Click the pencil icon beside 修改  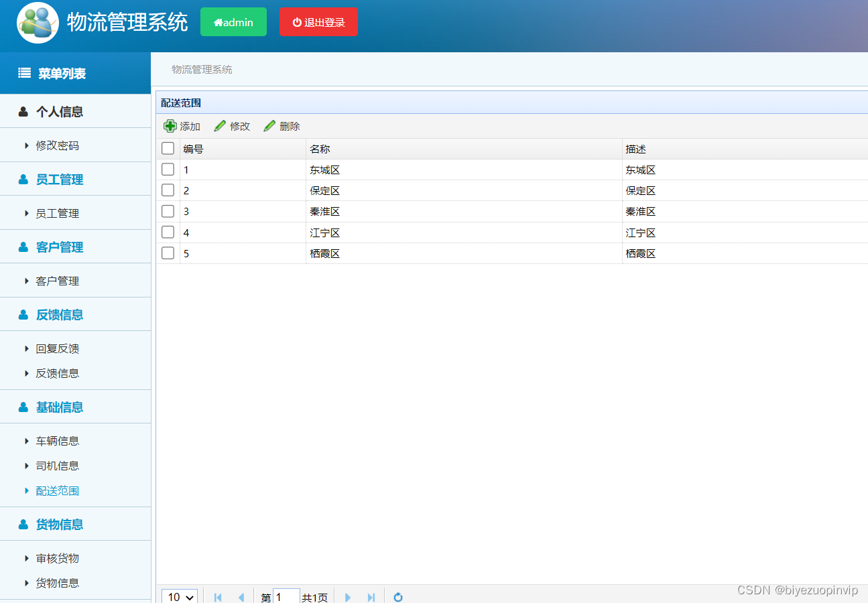pos(220,126)
